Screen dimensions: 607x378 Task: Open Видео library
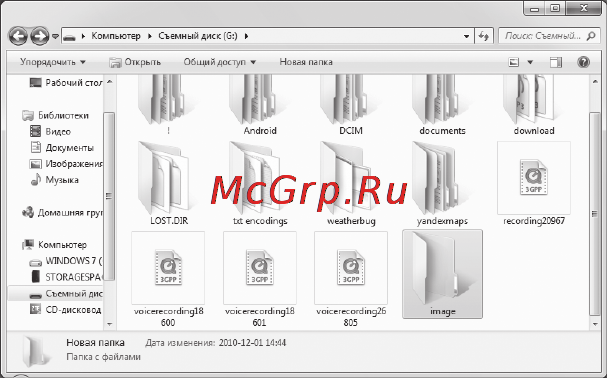pyautogui.click(x=50, y=132)
